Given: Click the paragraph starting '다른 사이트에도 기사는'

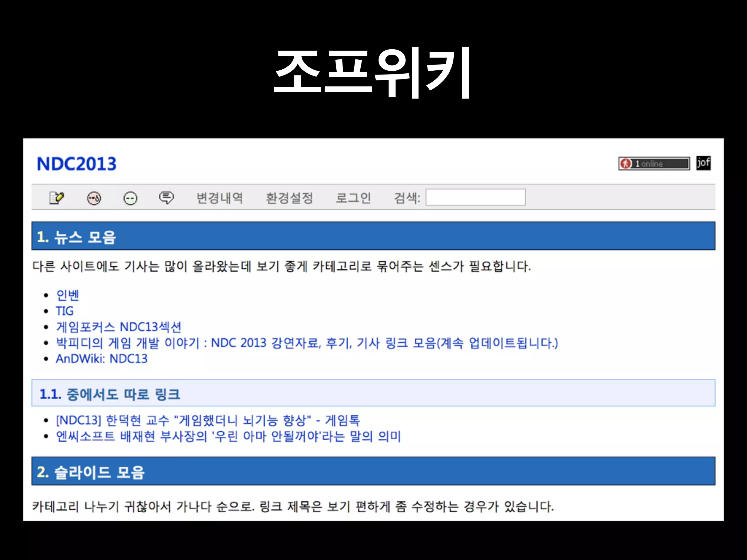Looking at the screenshot, I should tap(281, 266).
